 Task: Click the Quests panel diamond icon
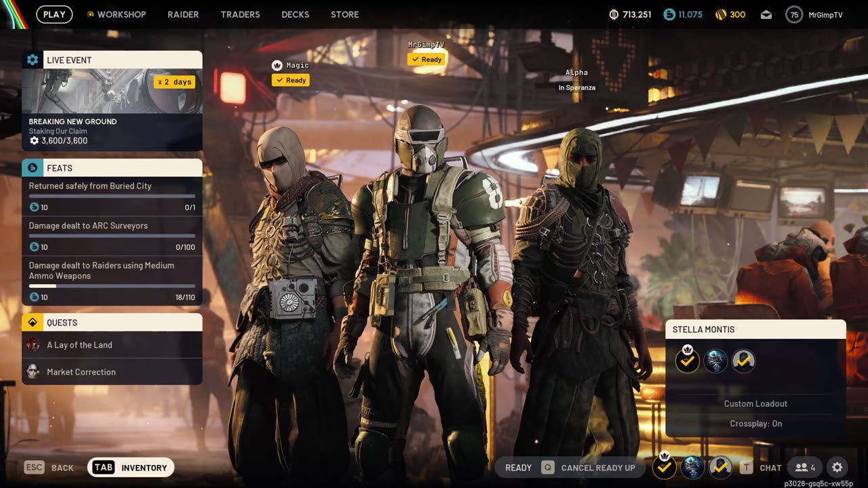click(33, 322)
